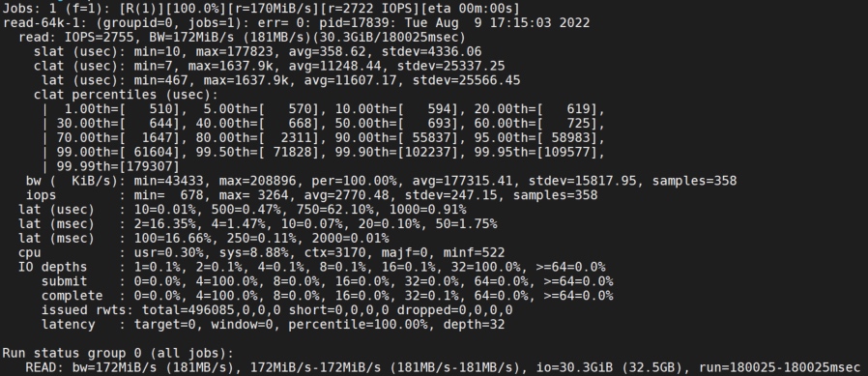Viewport: 868px width, 376px height.
Task: Click the clat stdev=25337.25 value
Action: tap(451, 66)
